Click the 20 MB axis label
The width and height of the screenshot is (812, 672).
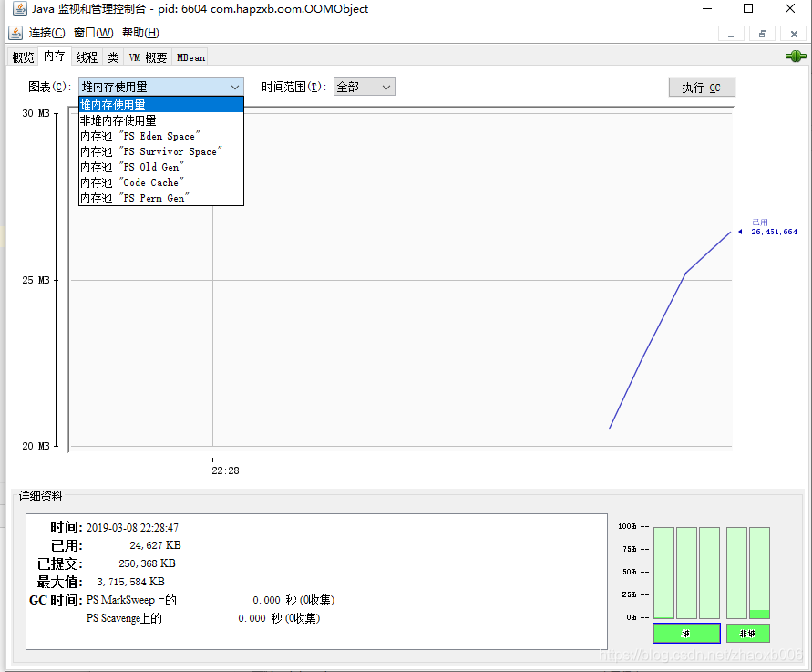coord(36,446)
